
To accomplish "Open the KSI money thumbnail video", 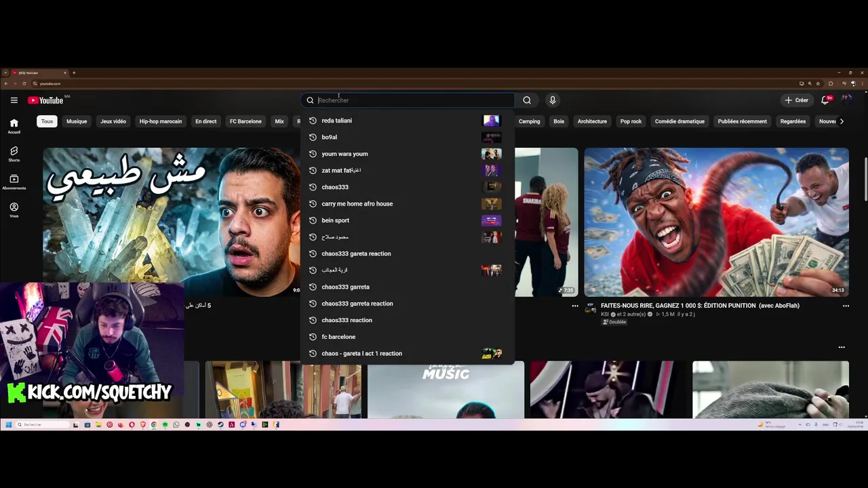I will [716, 222].
